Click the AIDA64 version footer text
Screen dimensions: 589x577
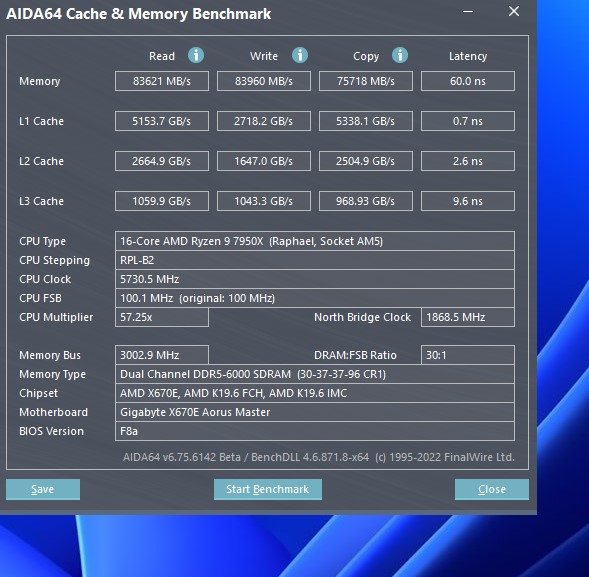point(319,457)
